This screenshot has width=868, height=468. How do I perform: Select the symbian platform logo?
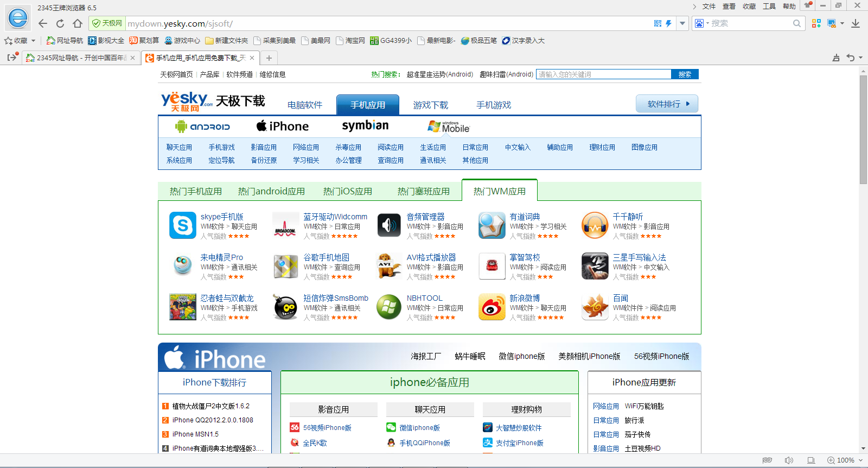click(x=365, y=126)
